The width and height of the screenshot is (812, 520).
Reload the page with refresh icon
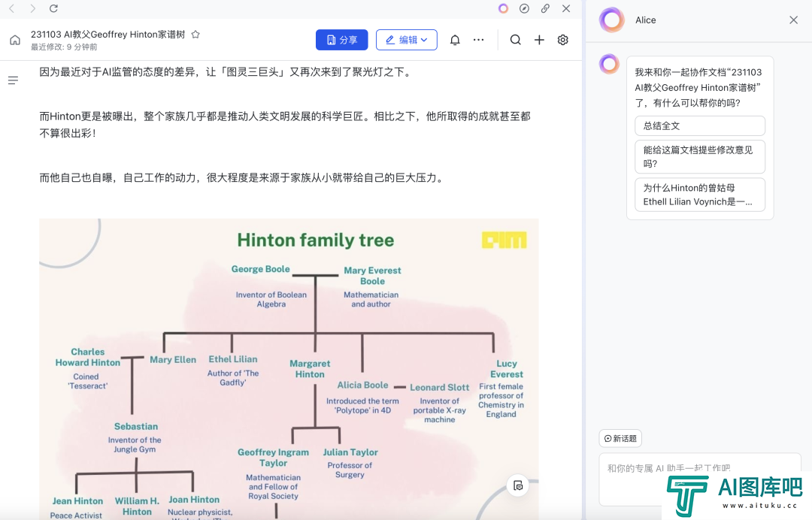53,8
